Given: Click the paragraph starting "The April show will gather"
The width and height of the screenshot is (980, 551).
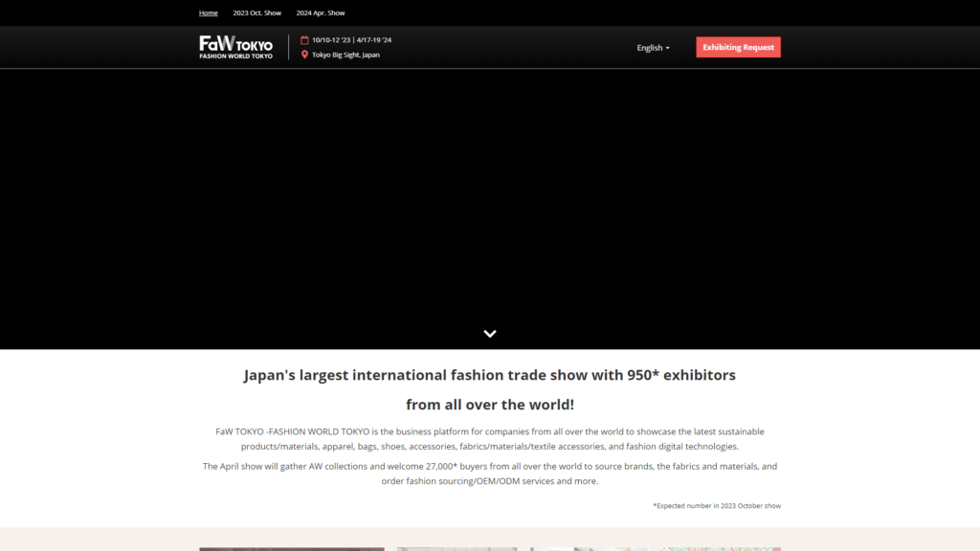Looking at the screenshot, I should 490,474.
